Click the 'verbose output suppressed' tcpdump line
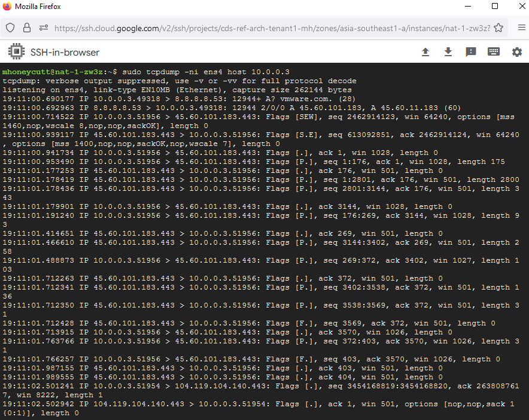 tap(180, 81)
